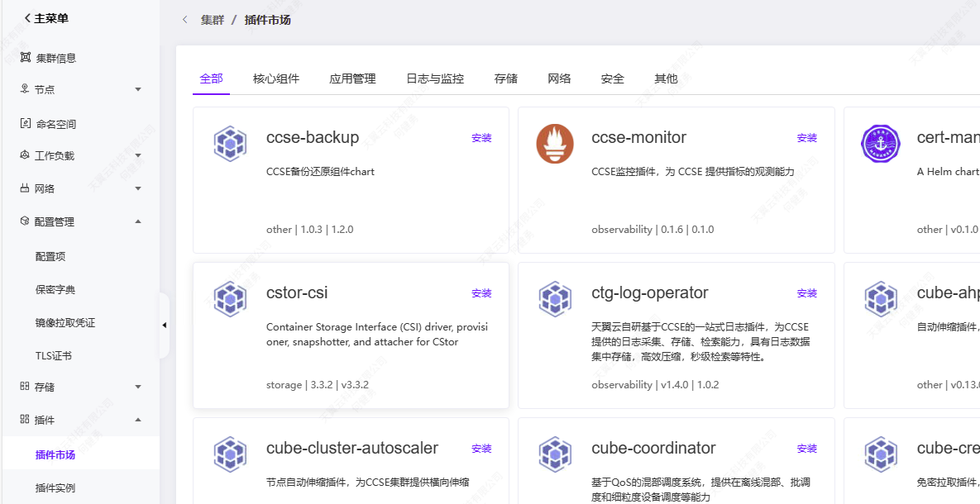This screenshot has height=504, width=980.
Task: Expand the 网络 sidebar menu arrow
Action: 138,188
